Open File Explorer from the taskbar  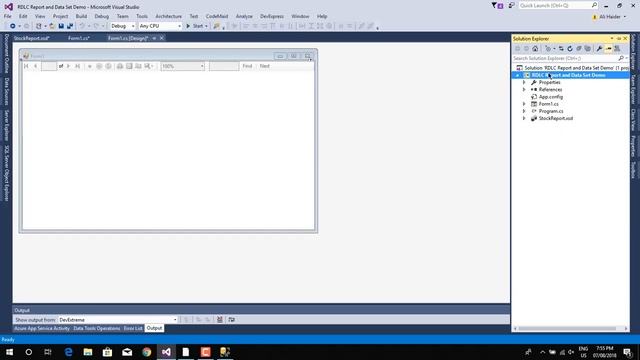(x=88, y=352)
